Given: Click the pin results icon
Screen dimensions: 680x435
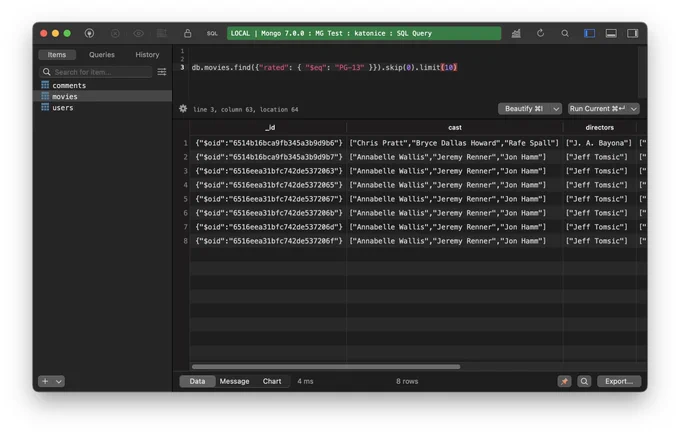Looking at the screenshot, I should pyautogui.click(x=564, y=382).
